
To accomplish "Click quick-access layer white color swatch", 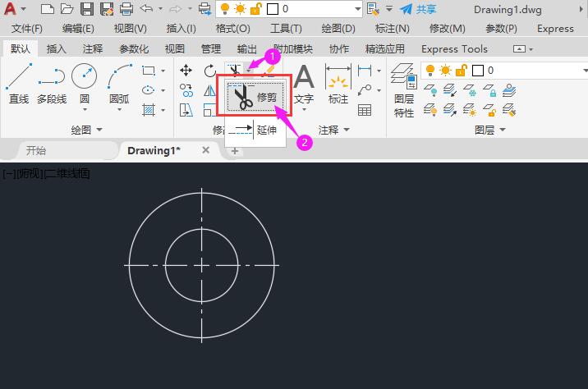I will pyautogui.click(x=273, y=9).
